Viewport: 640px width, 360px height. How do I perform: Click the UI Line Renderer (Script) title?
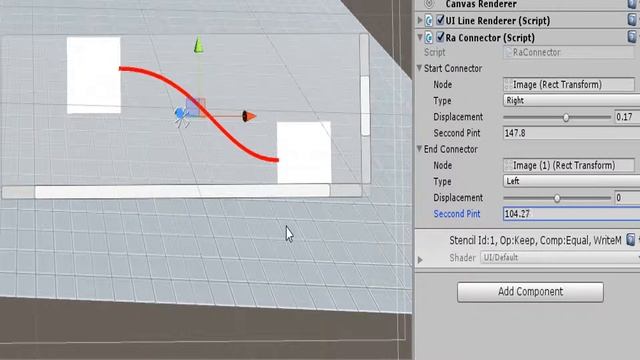498,20
